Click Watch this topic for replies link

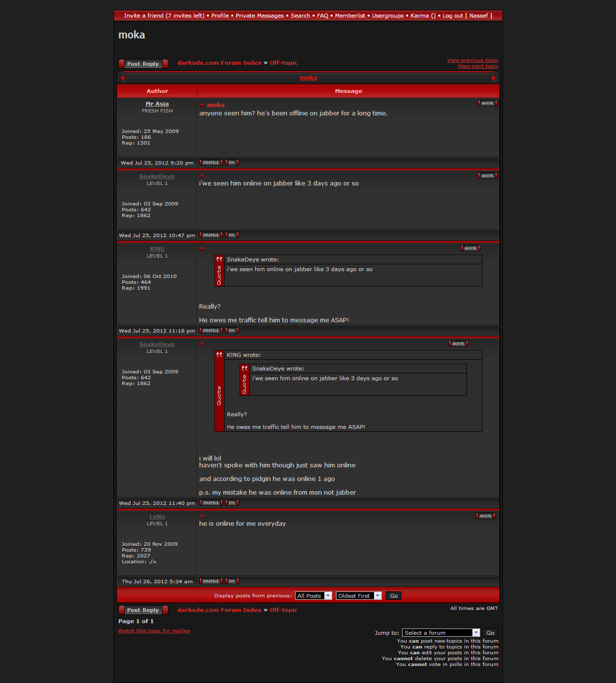(x=154, y=631)
